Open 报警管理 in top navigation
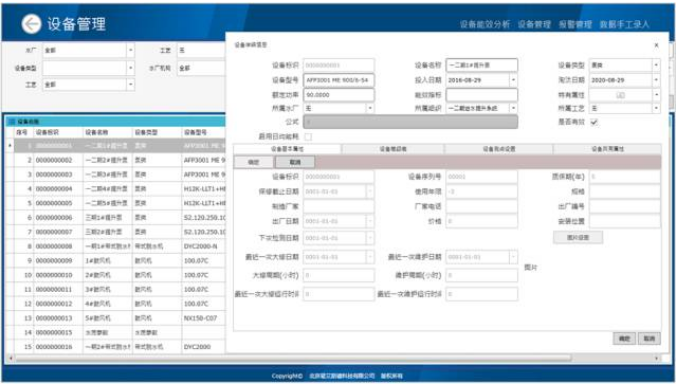 coord(575,24)
